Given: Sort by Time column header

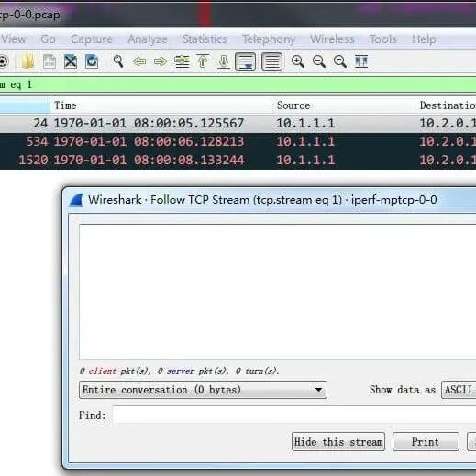Looking at the screenshot, I should 161,105.
